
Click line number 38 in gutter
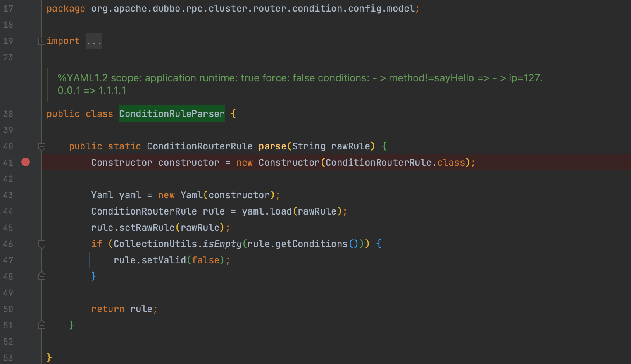[x=8, y=114]
